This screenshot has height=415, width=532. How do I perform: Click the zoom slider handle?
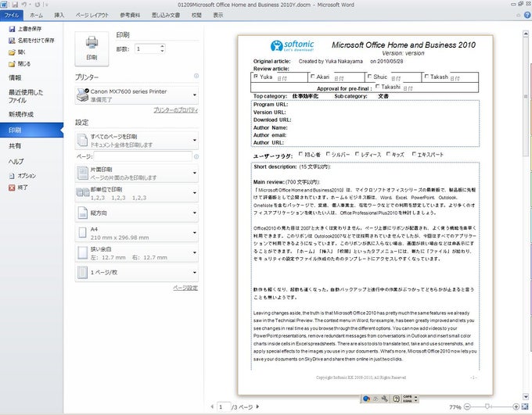487,406
